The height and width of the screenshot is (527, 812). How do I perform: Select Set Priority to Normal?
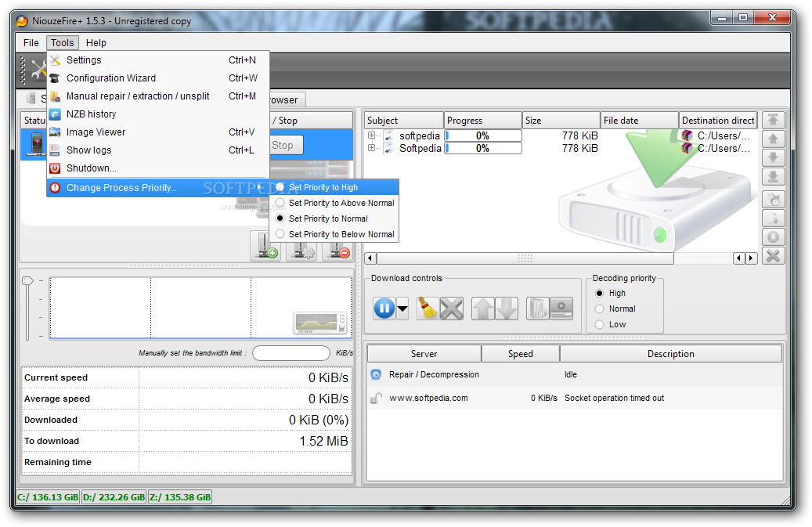point(334,218)
